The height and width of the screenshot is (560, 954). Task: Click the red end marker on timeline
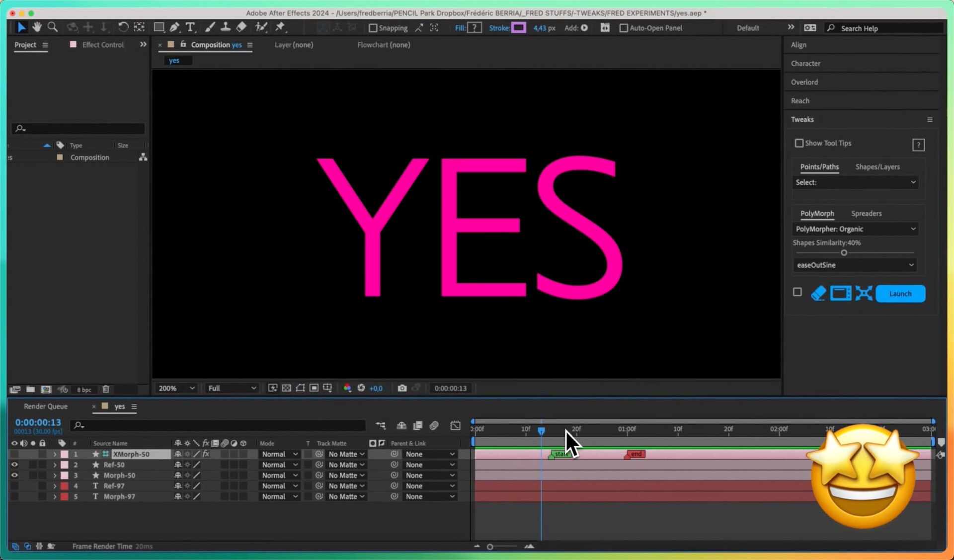636,454
